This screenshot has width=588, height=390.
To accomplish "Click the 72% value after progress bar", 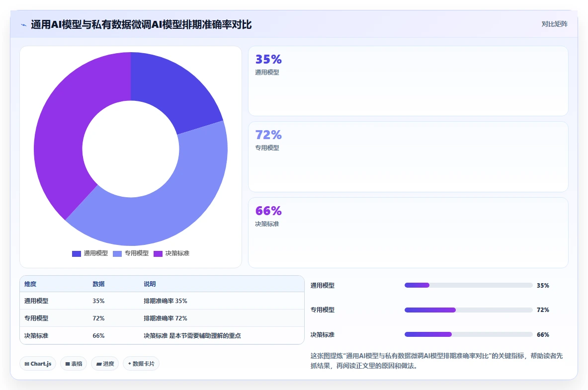I will pos(543,310).
